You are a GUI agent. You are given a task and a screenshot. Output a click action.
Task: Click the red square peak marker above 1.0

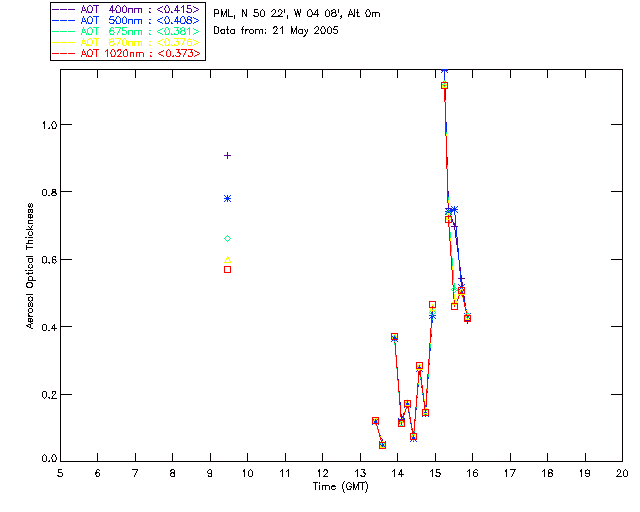click(x=444, y=85)
